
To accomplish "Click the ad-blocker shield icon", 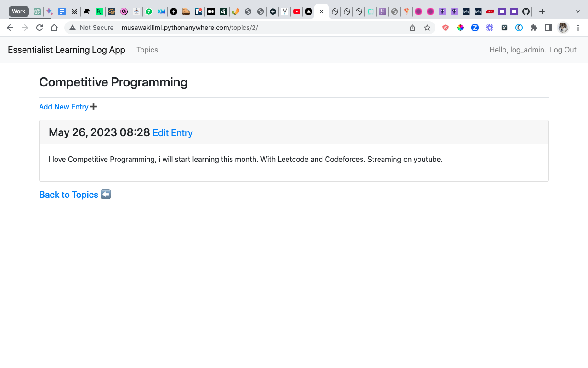I will pos(445,28).
